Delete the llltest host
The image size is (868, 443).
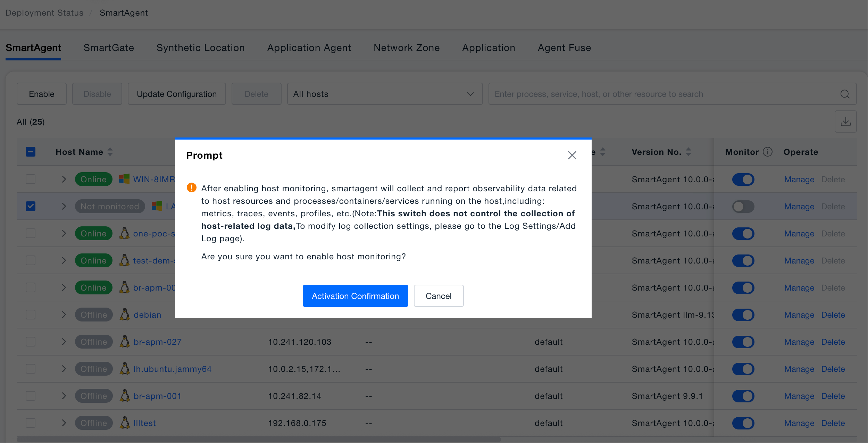833,423
